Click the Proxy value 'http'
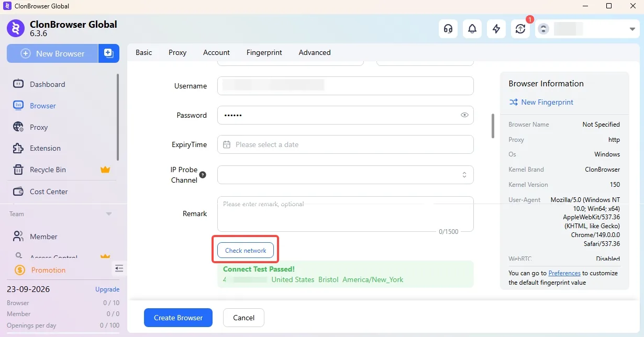This screenshot has height=337, width=644. [614, 140]
